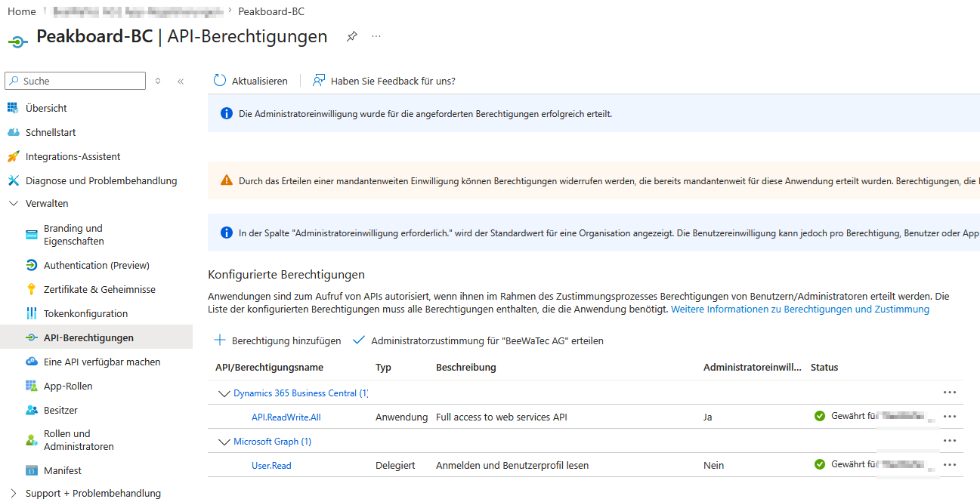Open ellipsis menu for User.Read row

pos(950,465)
